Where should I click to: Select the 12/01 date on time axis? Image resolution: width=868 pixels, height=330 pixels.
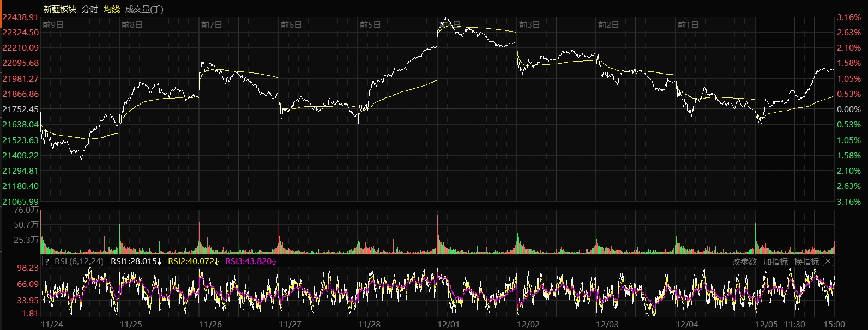click(448, 325)
